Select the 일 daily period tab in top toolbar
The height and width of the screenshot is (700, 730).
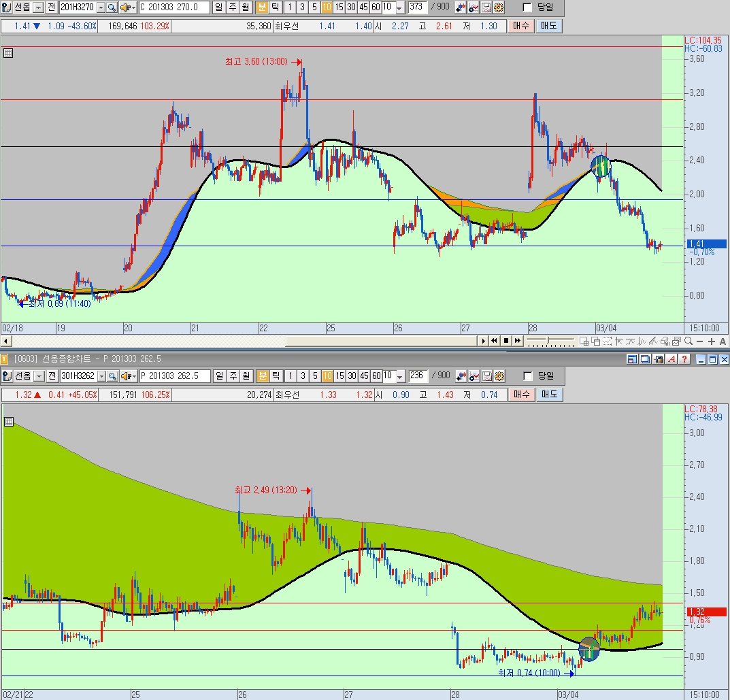point(218,7)
